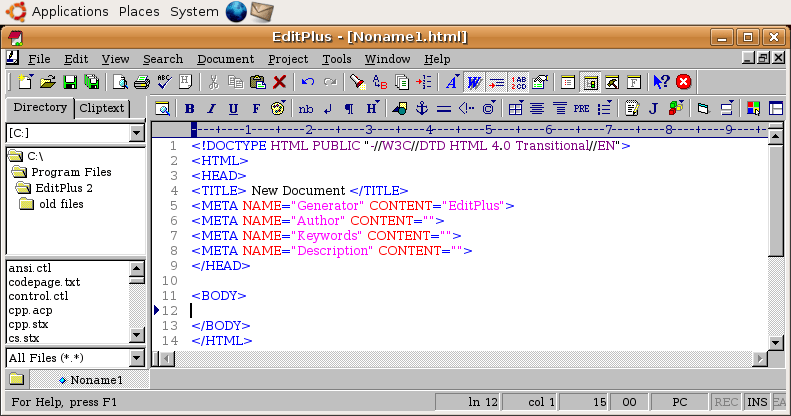Delete selection with the red X icon

(279, 82)
